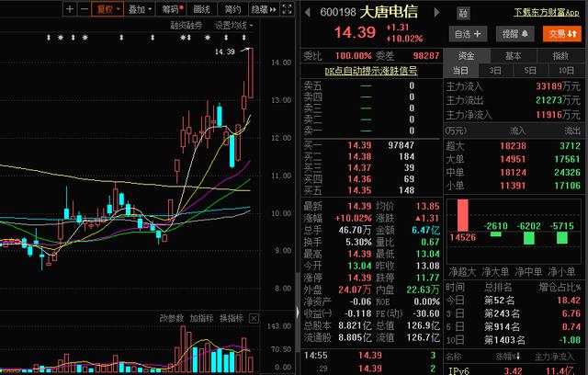Viewport: 588px width, 375px height.
Task: Activate the 画线 drawing tool
Action: [x=202, y=9]
